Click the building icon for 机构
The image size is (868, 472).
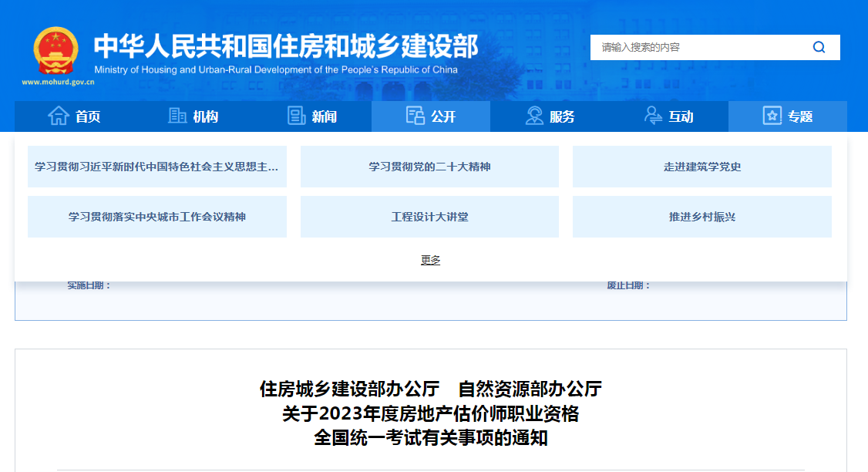coord(177,116)
